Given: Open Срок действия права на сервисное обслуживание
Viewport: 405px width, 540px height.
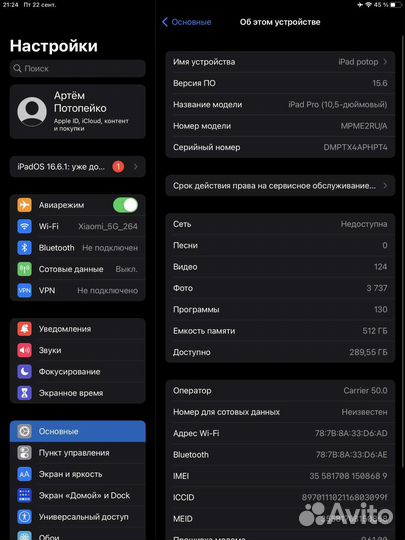Looking at the screenshot, I should click(x=280, y=186).
